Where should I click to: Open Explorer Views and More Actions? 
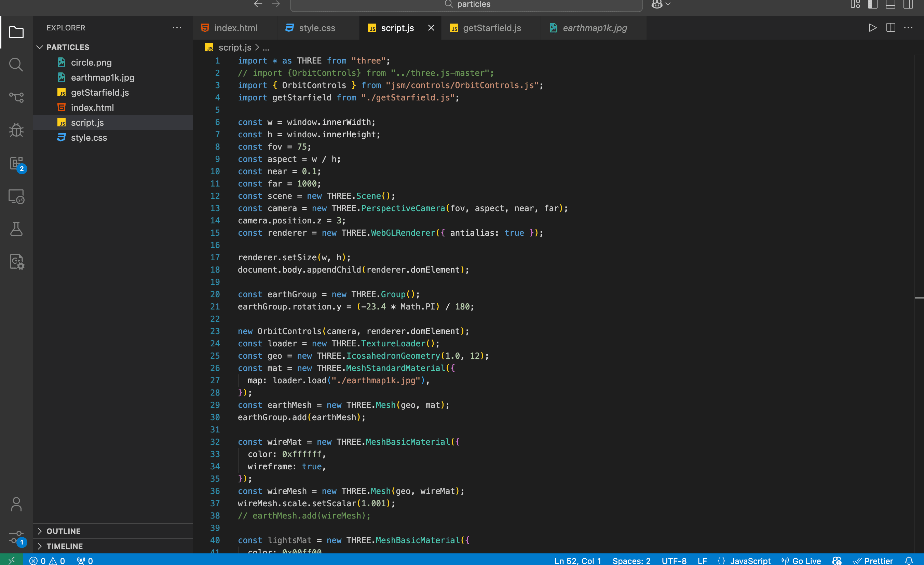pyautogui.click(x=177, y=28)
